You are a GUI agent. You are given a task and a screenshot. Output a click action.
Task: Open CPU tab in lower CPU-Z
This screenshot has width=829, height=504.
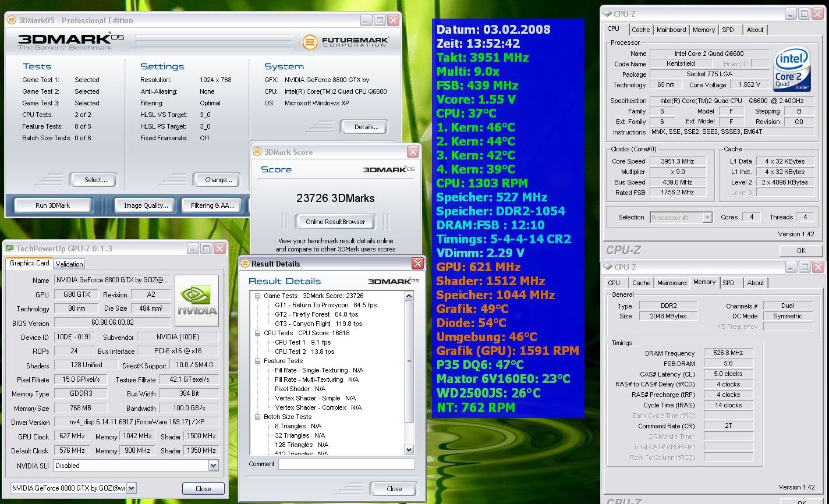pos(614,283)
